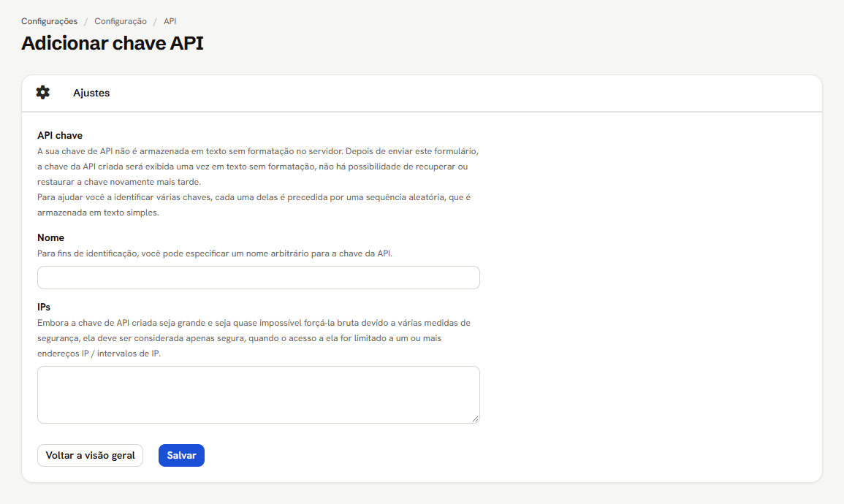Click Voltar a visão geral button
Viewport: 844px width, 504px height.
[x=91, y=456]
